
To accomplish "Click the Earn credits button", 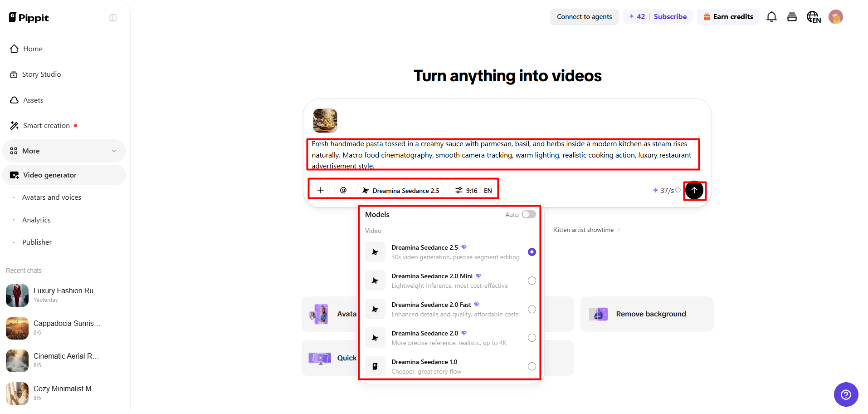I will point(728,17).
